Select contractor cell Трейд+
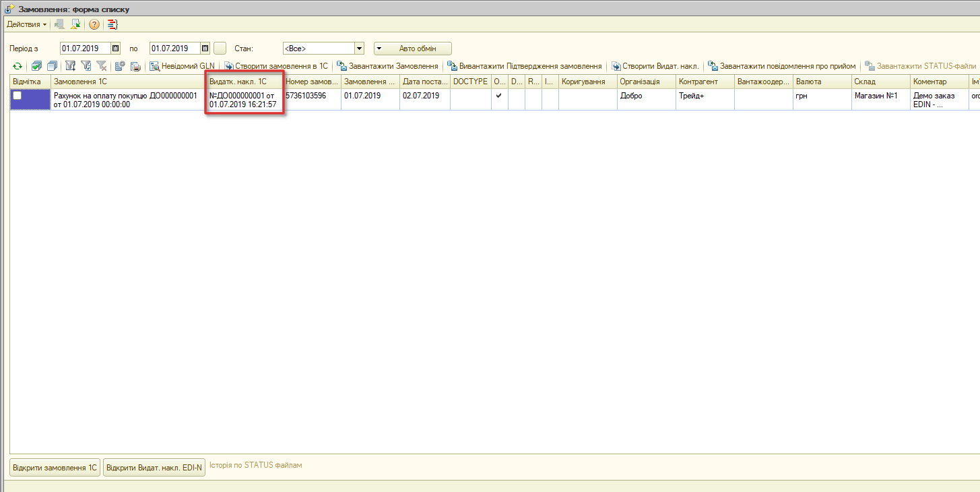980x492 pixels. [705, 100]
